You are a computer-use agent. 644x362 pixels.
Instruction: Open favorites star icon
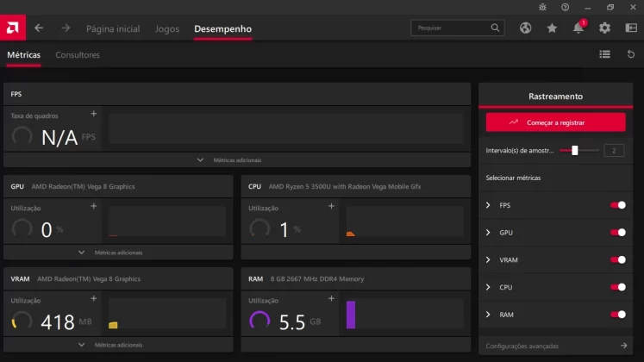coord(552,28)
